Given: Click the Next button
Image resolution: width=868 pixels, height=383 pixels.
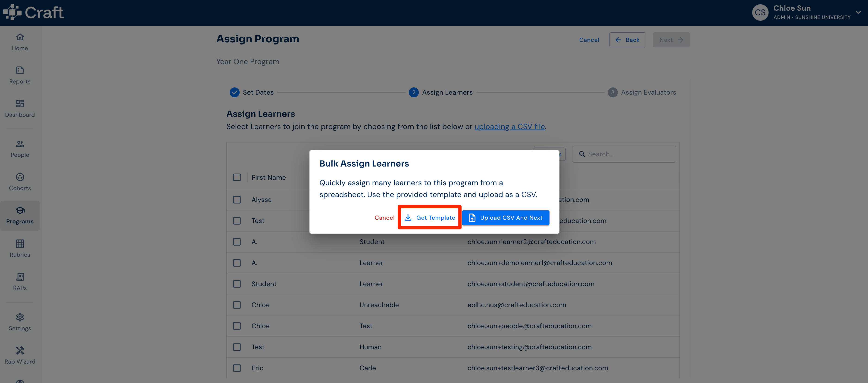Looking at the screenshot, I should (671, 40).
